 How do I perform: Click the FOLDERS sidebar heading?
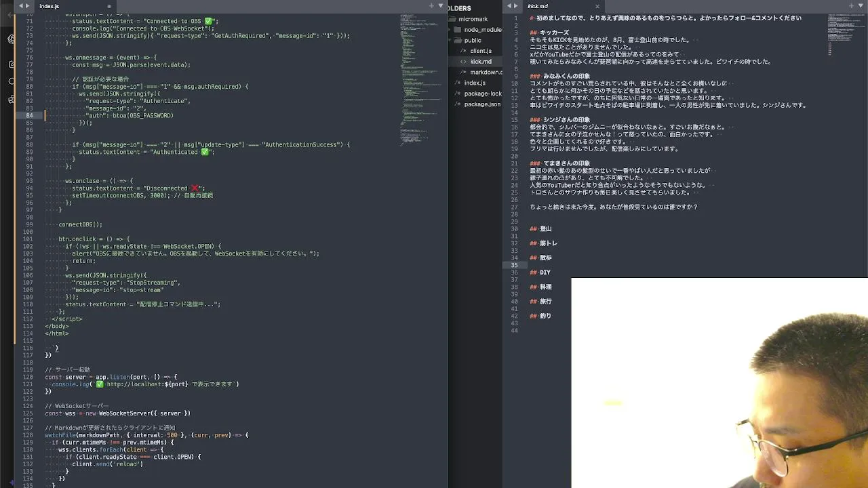coord(460,8)
